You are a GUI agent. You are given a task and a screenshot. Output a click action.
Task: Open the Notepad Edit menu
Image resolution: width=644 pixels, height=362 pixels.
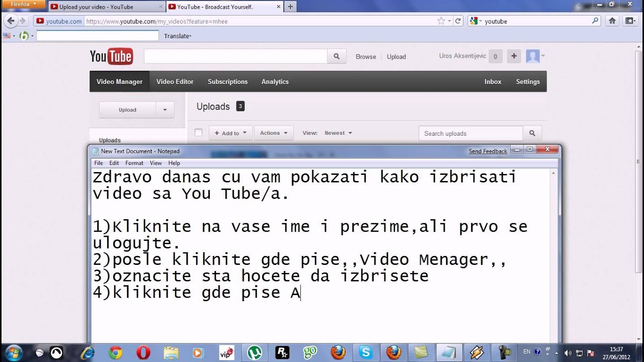[x=114, y=163]
